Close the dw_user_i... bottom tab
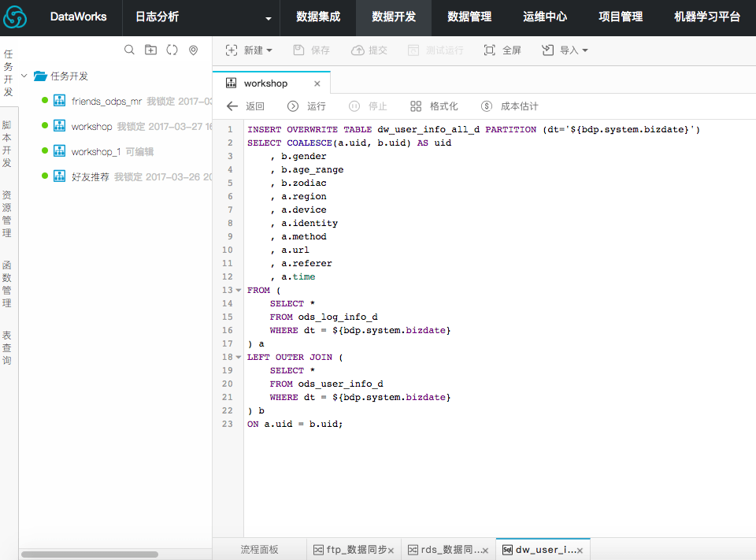756x560 pixels. (x=580, y=551)
